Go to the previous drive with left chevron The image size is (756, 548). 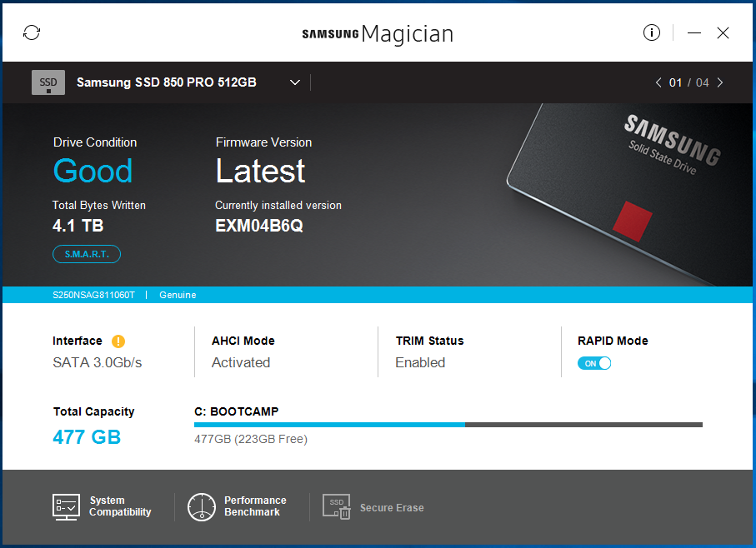pos(658,82)
